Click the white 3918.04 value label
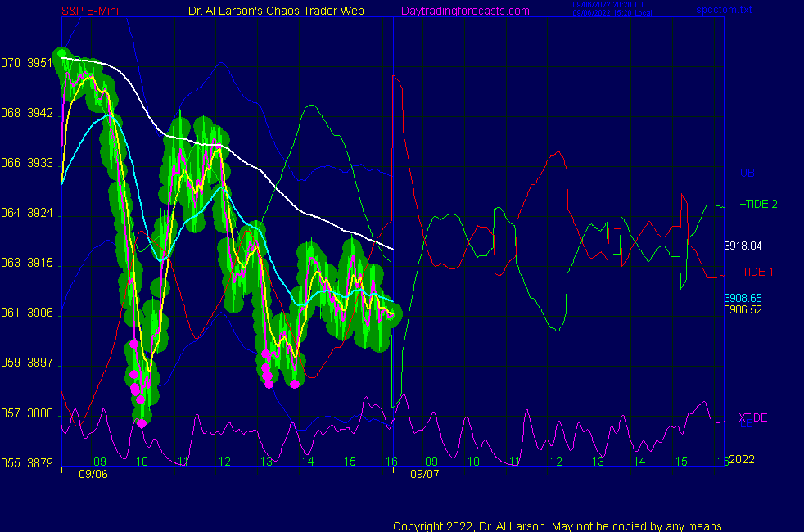804x532 pixels. (x=743, y=246)
